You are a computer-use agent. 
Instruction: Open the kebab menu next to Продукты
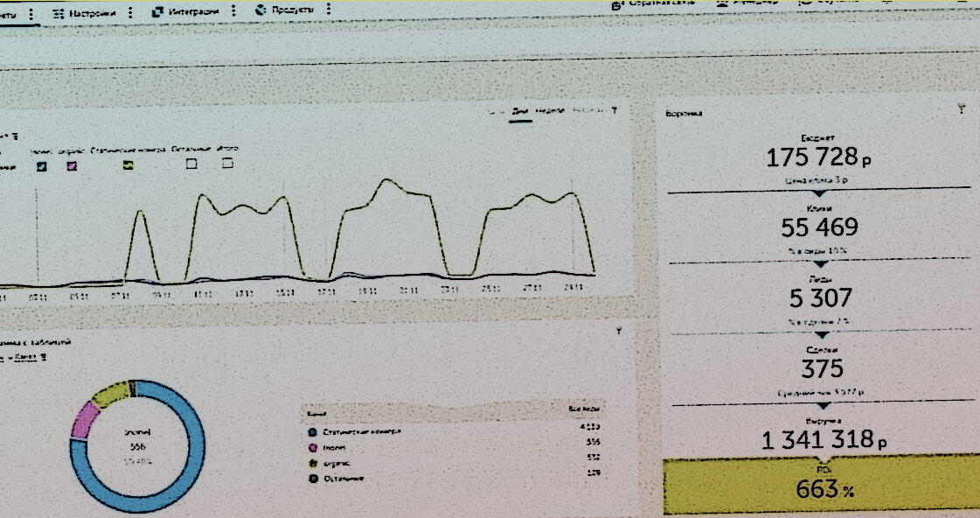point(329,9)
